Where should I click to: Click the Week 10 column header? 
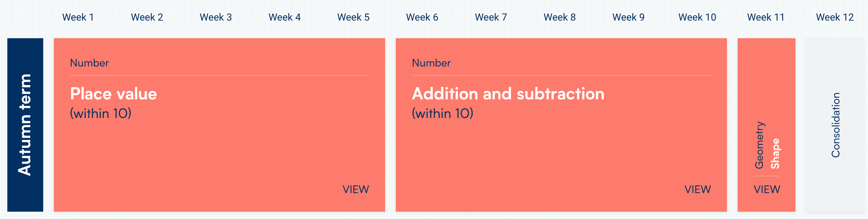pyautogui.click(x=697, y=17)
